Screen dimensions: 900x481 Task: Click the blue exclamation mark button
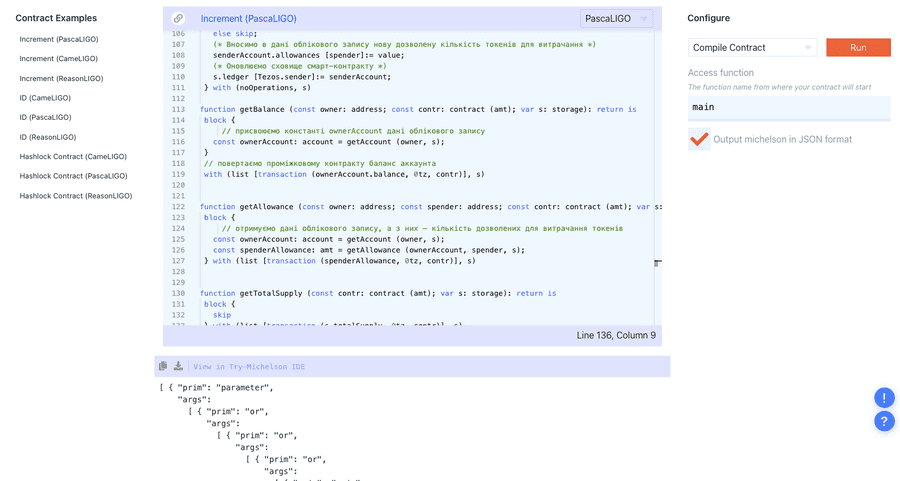coord(884,397)
